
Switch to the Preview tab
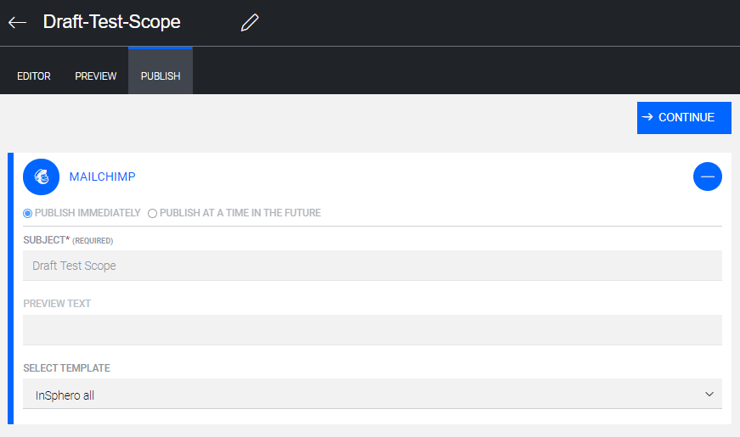point(95,76)
